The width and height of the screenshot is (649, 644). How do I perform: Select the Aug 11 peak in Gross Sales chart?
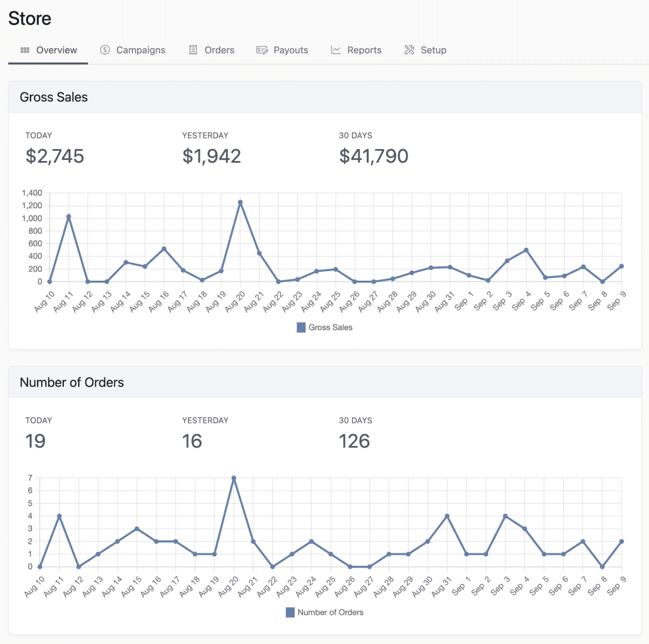(x=69, y=216)
